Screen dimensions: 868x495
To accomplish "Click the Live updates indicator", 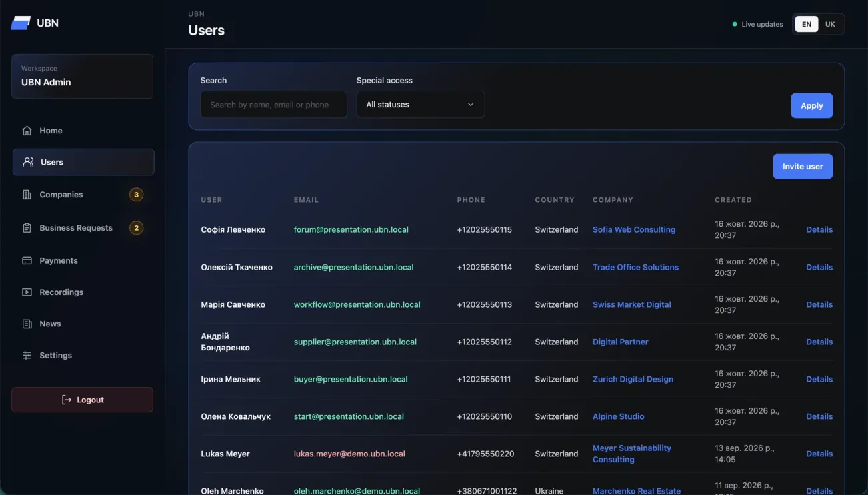I will [757, 24].
